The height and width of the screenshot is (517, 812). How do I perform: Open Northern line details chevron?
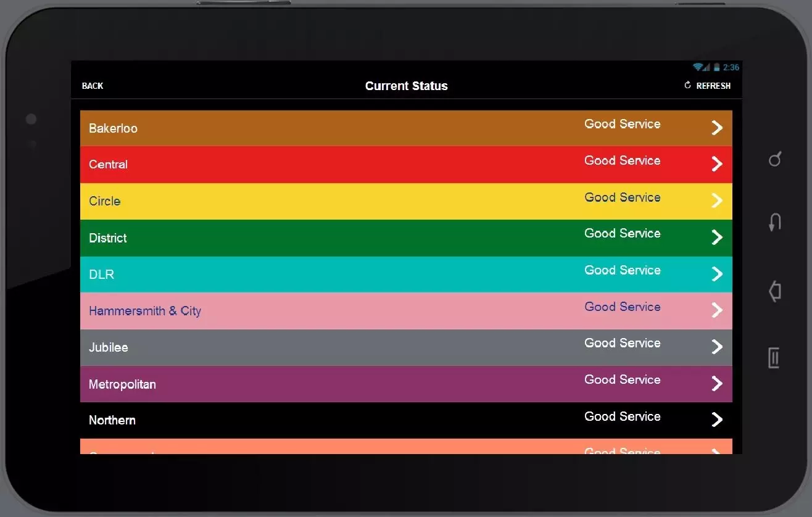(716, 420)
